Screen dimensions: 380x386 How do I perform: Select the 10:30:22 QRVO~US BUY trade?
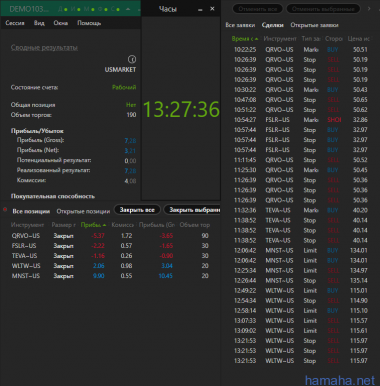301,90
